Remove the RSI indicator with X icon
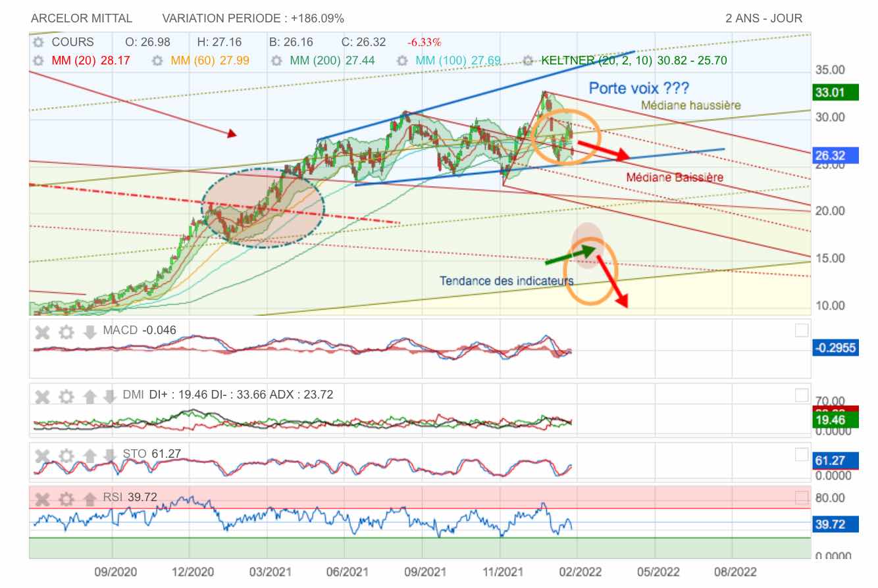 point(42,499)
